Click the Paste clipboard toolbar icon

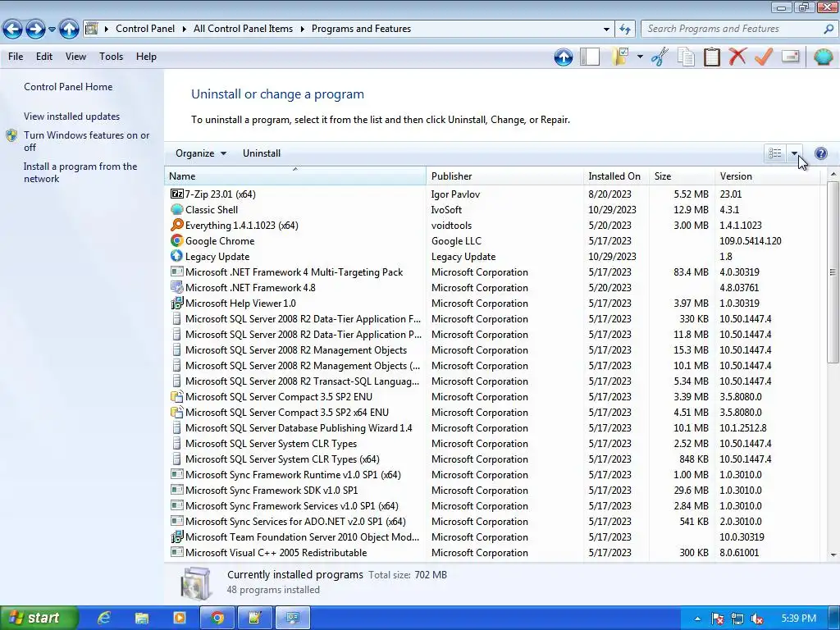coord(711,57)
